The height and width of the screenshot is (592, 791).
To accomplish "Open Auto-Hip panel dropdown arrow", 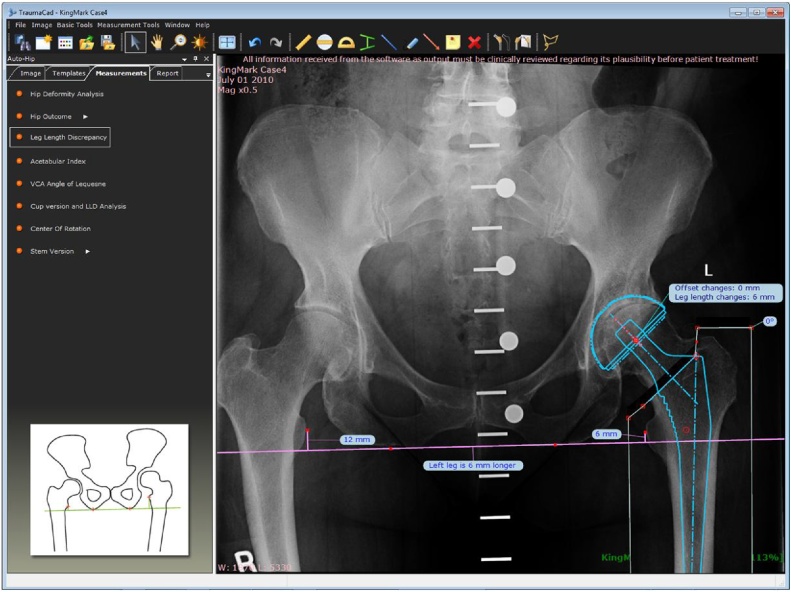I will click(x=185, y=60).
